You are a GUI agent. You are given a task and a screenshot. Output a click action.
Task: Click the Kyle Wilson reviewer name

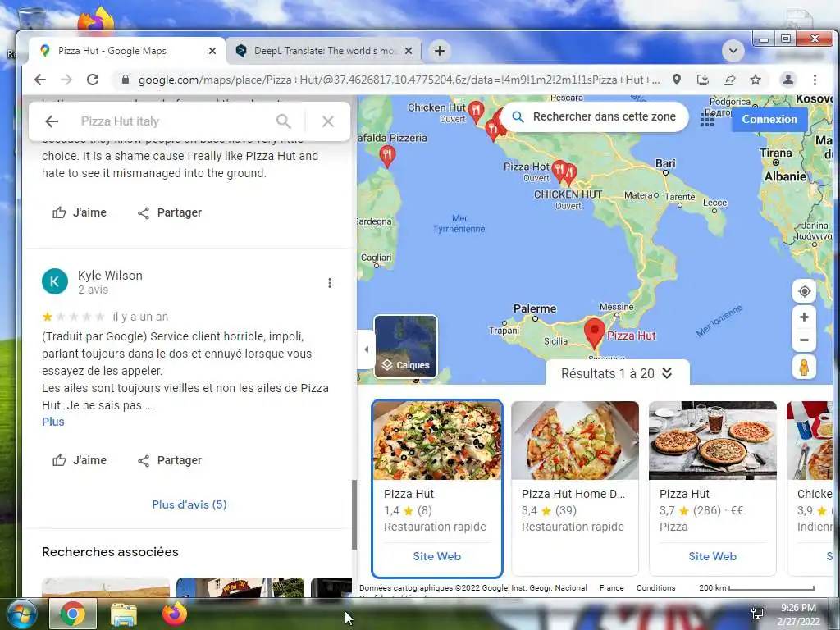tap(111, 276)
